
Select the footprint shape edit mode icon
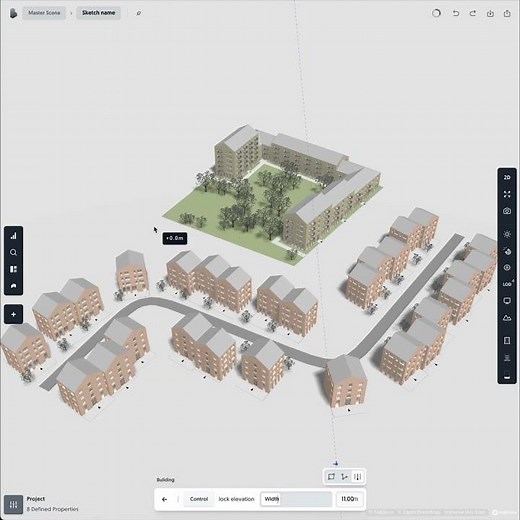(x=331, y=477)
